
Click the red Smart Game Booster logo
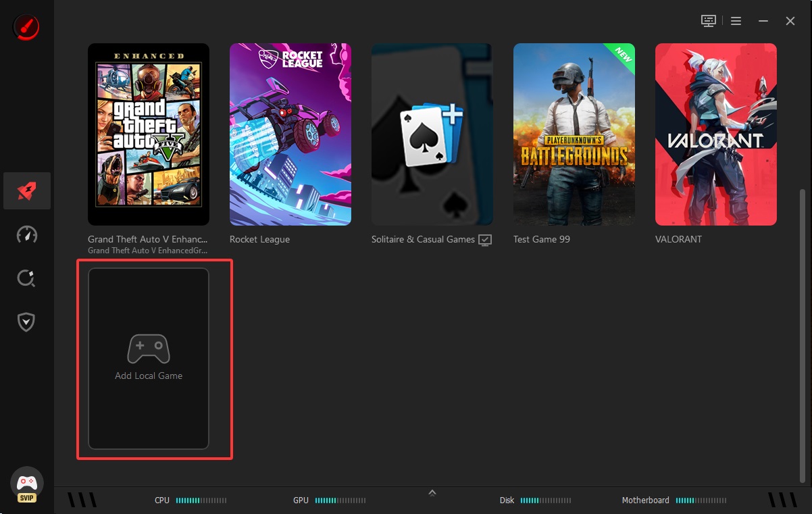26,27
